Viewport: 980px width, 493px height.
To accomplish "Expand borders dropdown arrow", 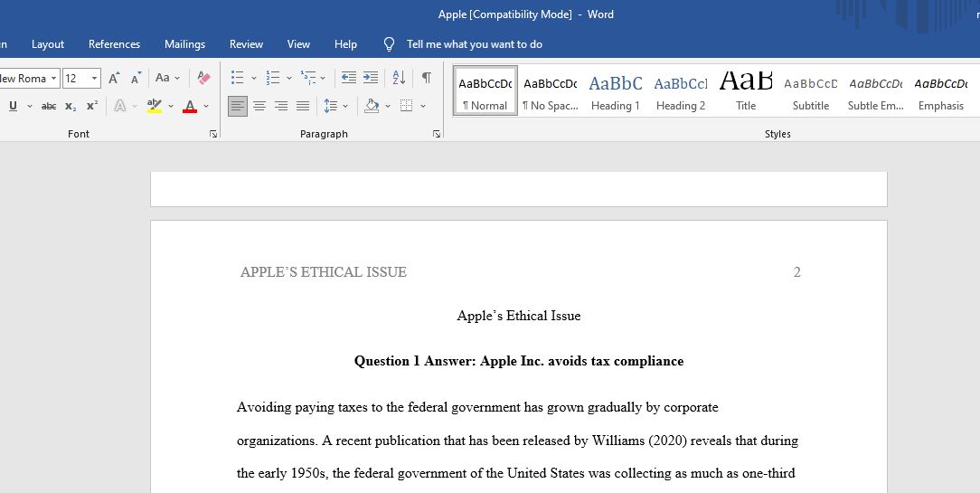I will tap(423, 107).
